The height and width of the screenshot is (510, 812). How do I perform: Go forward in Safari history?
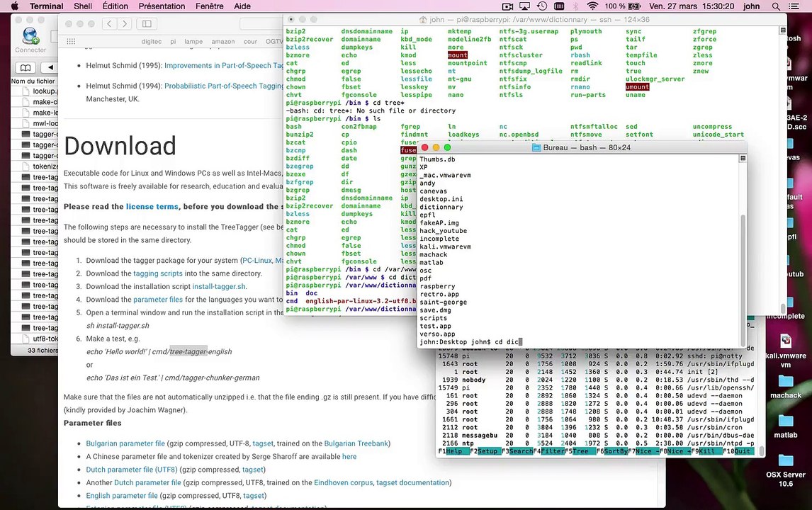(125, 23)
